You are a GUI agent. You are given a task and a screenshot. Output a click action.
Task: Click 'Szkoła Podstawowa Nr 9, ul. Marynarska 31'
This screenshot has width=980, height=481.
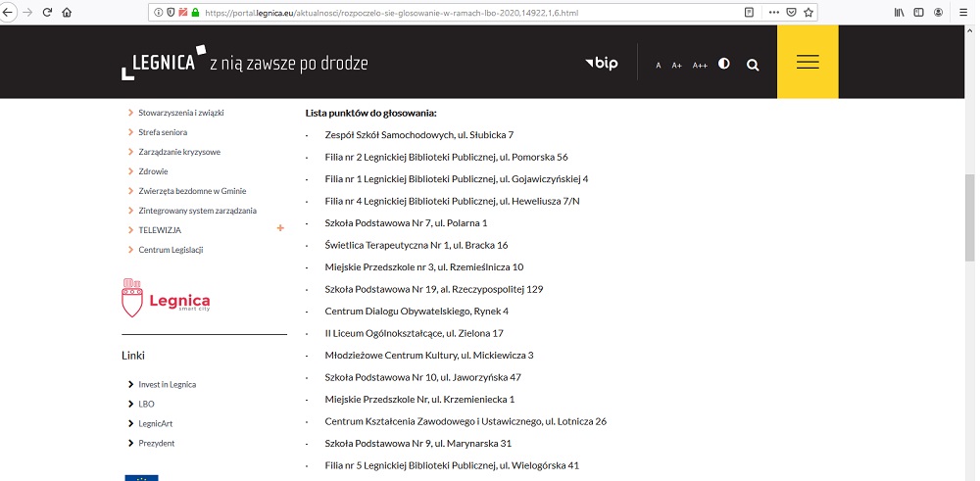click(x=418, y=444)
